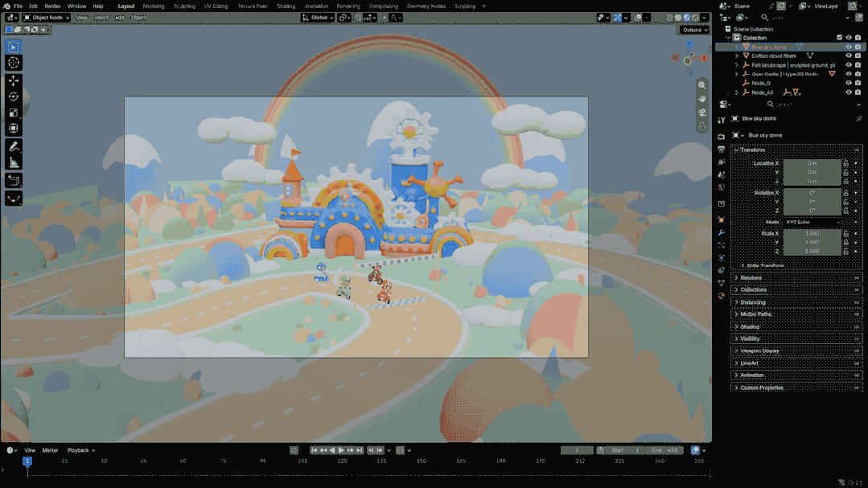Open the Global orientation dropdown
The image size is (868, 488).
[318, 18]
